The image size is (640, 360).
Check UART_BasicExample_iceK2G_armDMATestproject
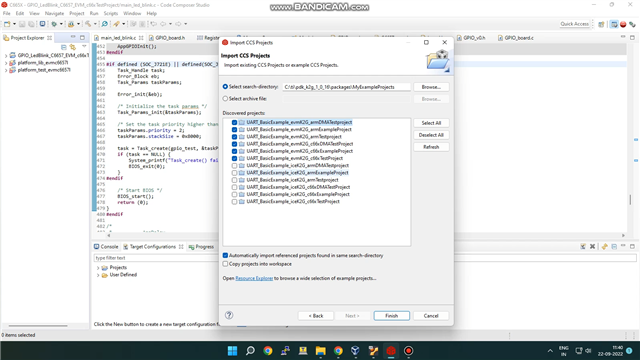pyautogui.click(x=234, y=166)
